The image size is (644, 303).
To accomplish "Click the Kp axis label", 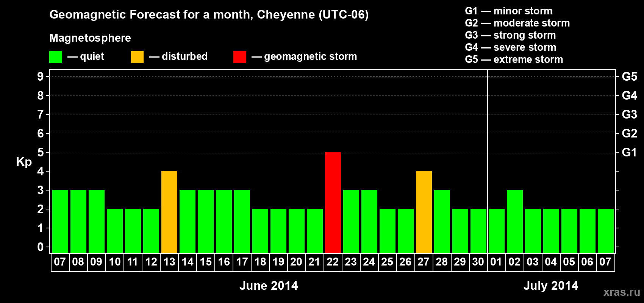I will pos(24,162).
